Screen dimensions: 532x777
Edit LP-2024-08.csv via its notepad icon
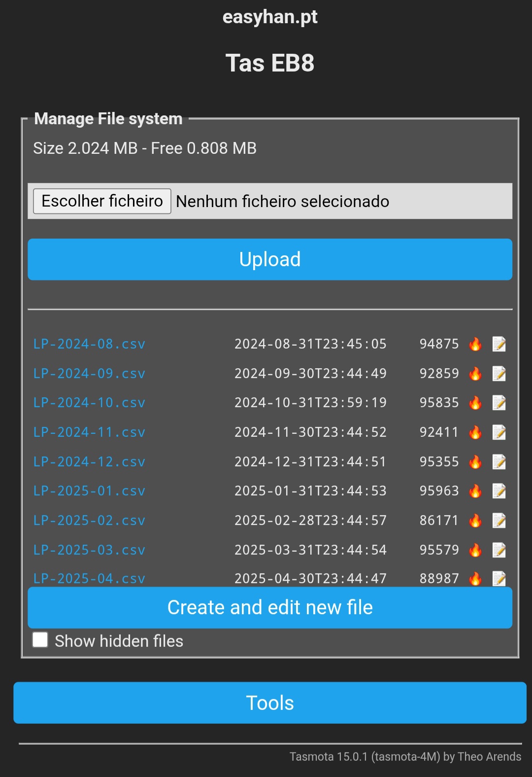point(499,344)
